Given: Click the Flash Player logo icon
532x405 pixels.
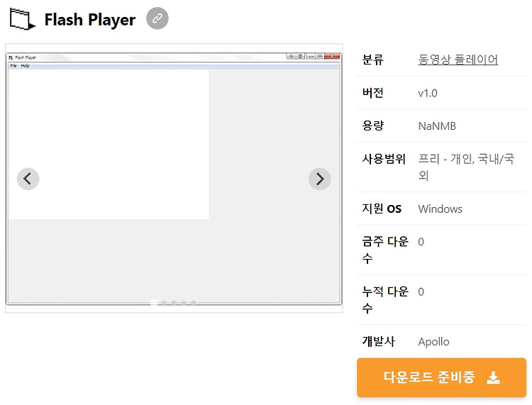Looking at the screenshot, I should tap(22, 19).
